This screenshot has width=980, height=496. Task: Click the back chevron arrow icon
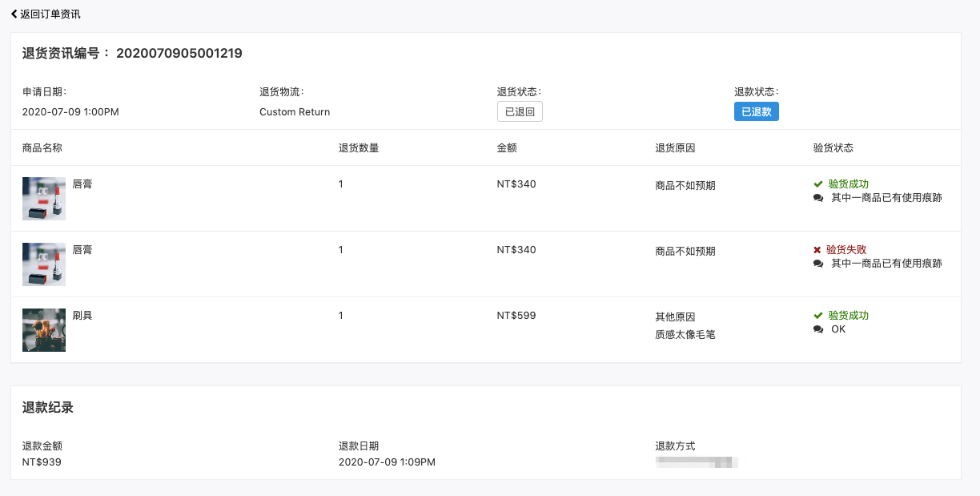14,14
